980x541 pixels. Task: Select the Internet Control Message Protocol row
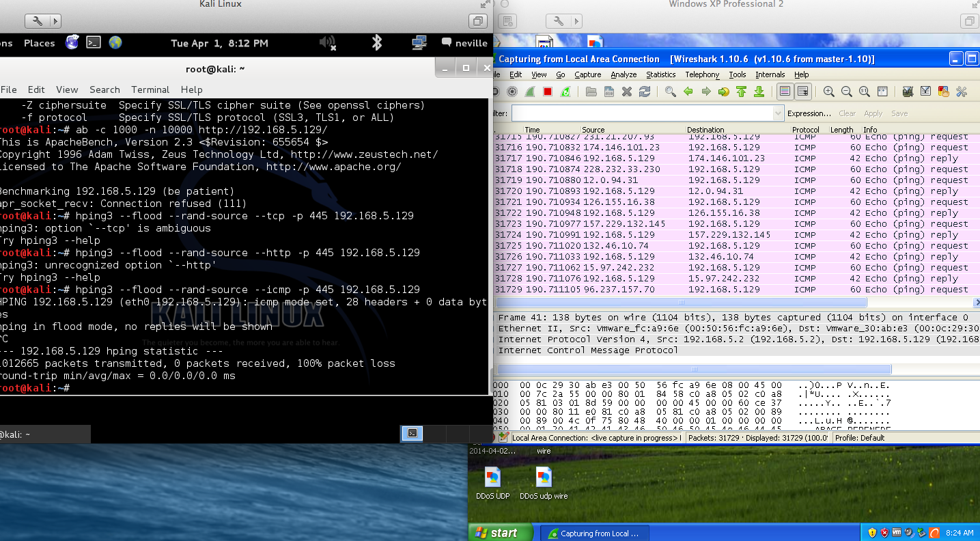coord(736,350)
